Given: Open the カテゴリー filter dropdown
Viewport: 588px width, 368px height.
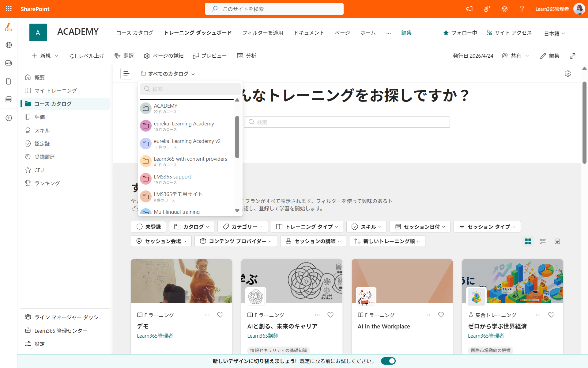Looking at the screenshot, I should (x=243, y=227).
